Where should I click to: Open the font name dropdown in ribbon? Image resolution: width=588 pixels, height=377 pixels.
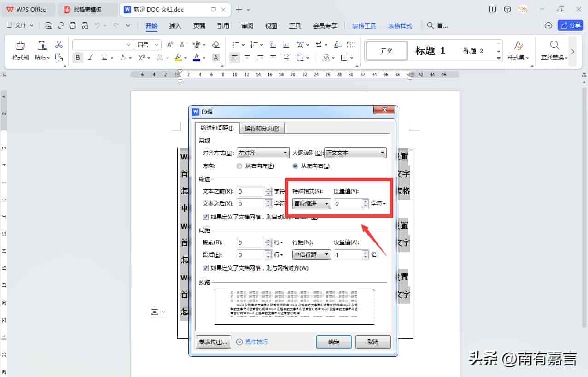tap(128, 45)
